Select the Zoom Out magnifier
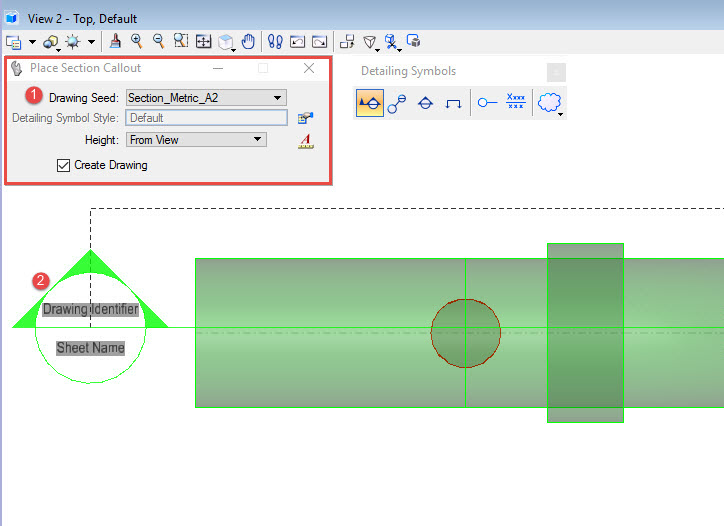This screenshot has height=526, width=724. pos(158,42)
